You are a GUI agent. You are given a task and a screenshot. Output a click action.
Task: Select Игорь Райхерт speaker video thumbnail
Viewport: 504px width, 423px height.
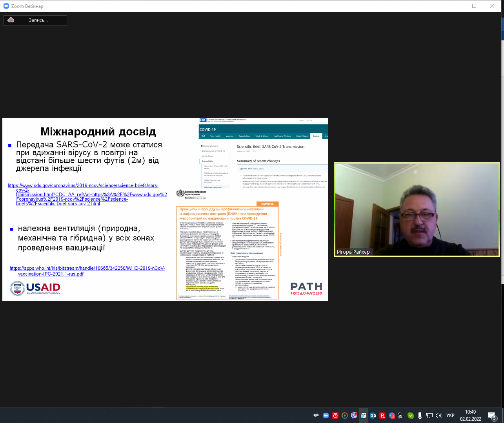(x=417, y=210)
